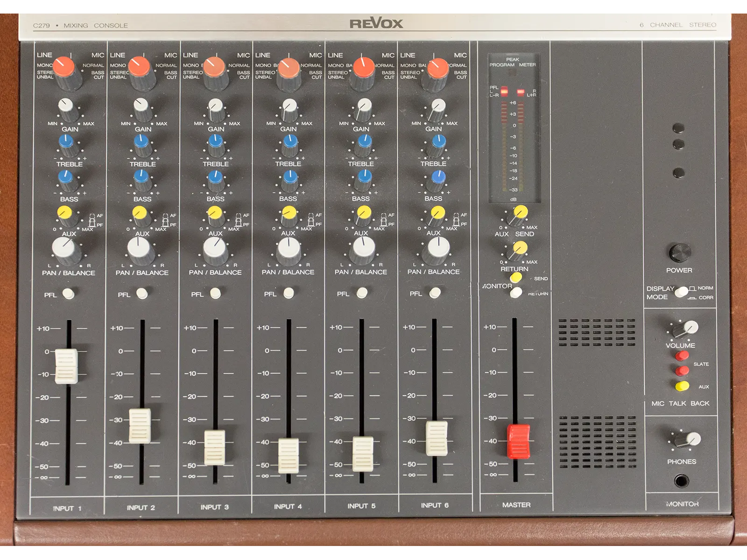The height and width of the screenshot is (560, 747).
Task: Push the yellow AUX talkback button
Action: [682, 386]
